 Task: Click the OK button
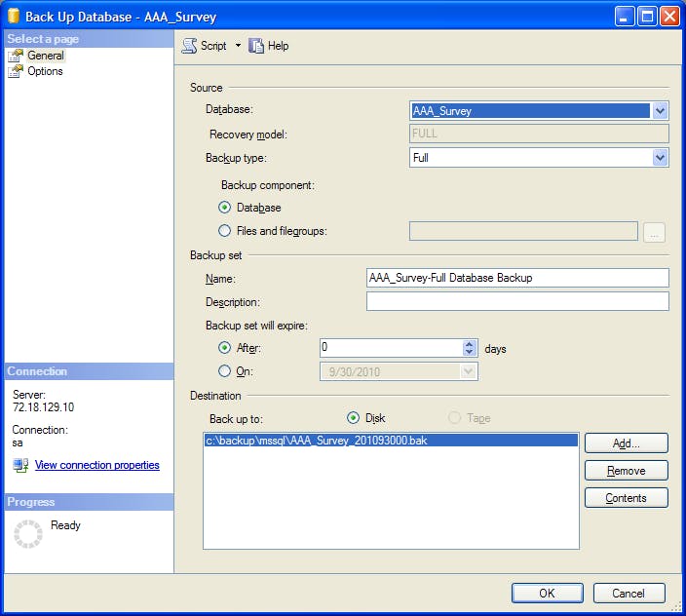(x=547, y=594)
